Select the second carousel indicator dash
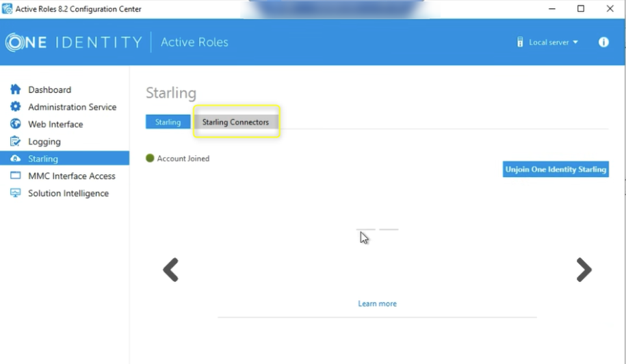The image size is (626, 364). tap(389, 229)
